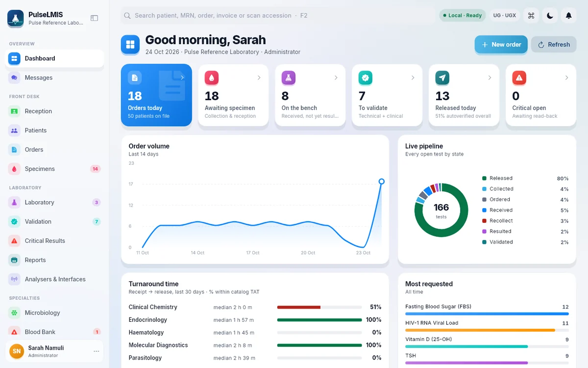Open Specimens using its droplet icon

click(14, 169)
